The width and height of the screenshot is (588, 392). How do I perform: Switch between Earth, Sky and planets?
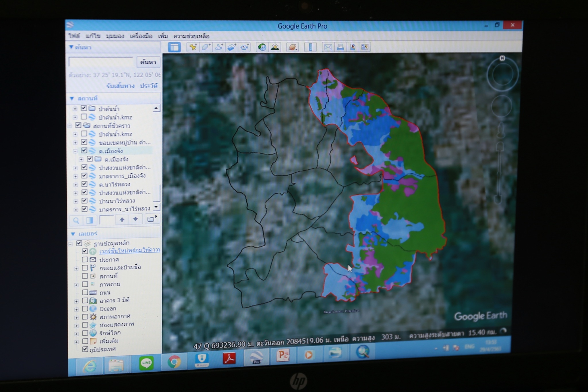coord(293,47)
